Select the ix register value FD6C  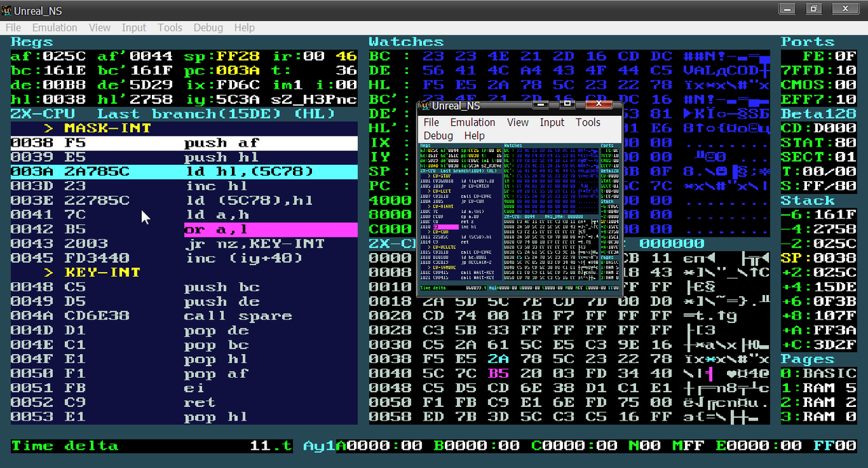pos(238,85)
